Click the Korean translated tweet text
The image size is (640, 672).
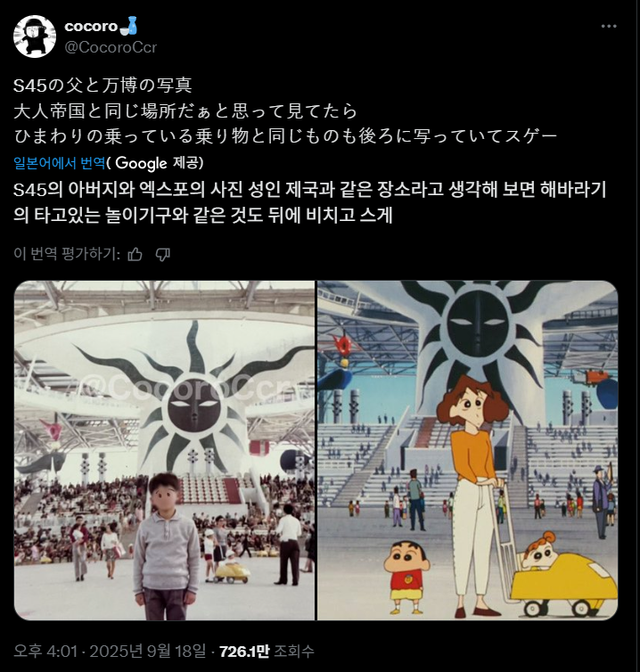pyautogui.click(x=310, y=202)
